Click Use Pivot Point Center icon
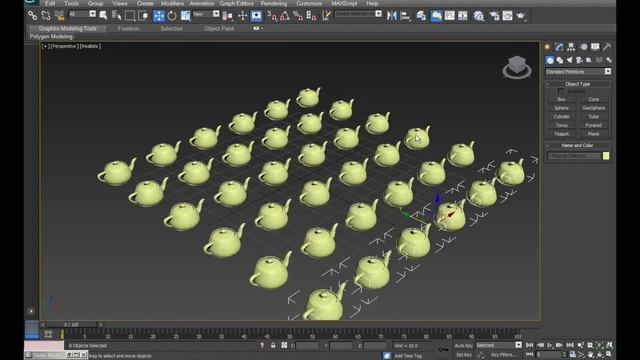This screenshot has height=360, width=640. click(228, 16)
